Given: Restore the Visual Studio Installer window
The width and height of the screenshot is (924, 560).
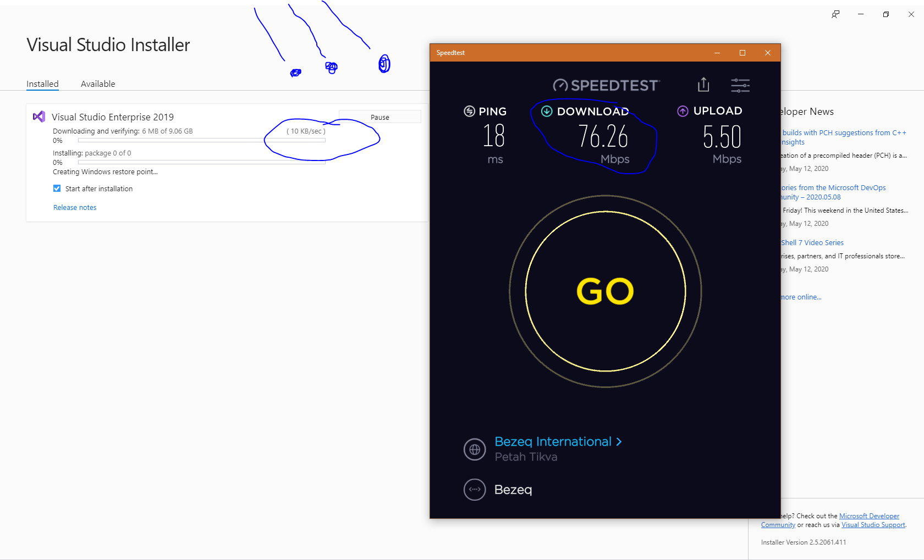Looking at the screenshot, I should pyautogui.click(x=886, y=14).
